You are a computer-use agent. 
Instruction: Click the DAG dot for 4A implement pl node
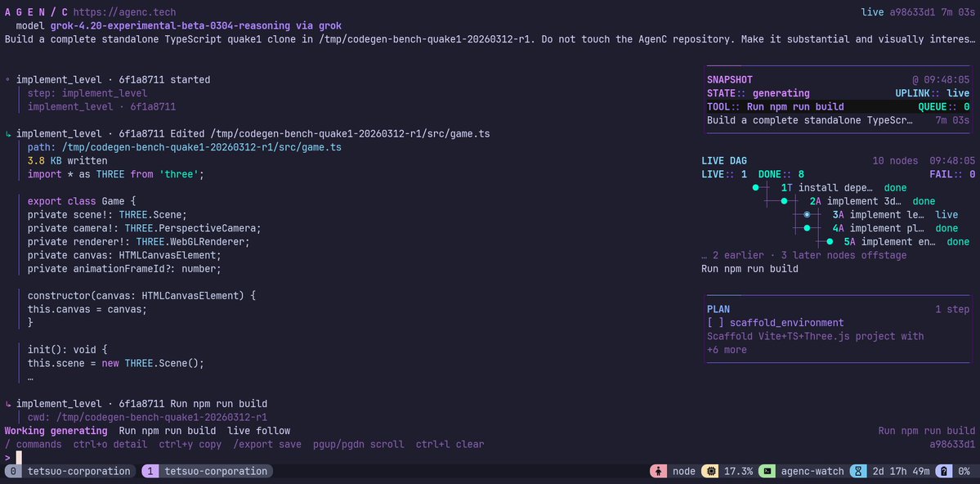coord(807,228)
